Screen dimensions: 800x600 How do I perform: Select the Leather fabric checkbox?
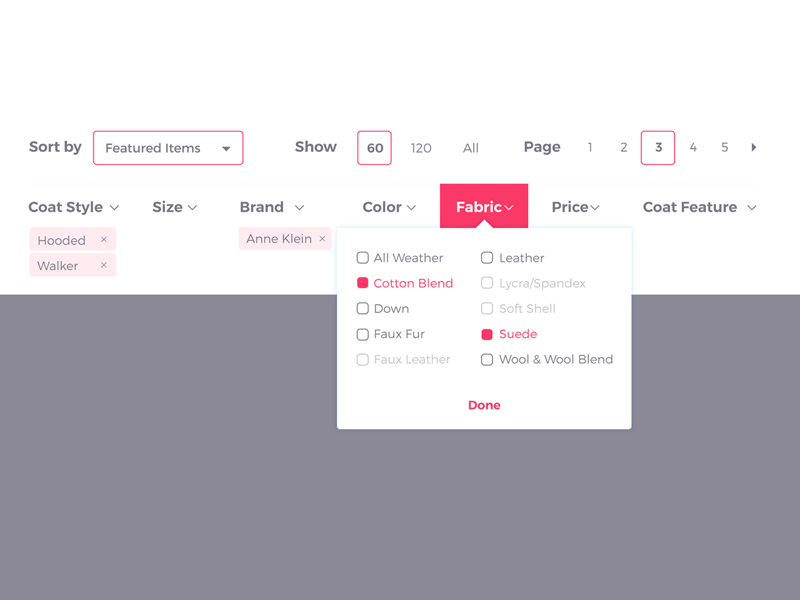pyautogui.click(x=487, y=258)
